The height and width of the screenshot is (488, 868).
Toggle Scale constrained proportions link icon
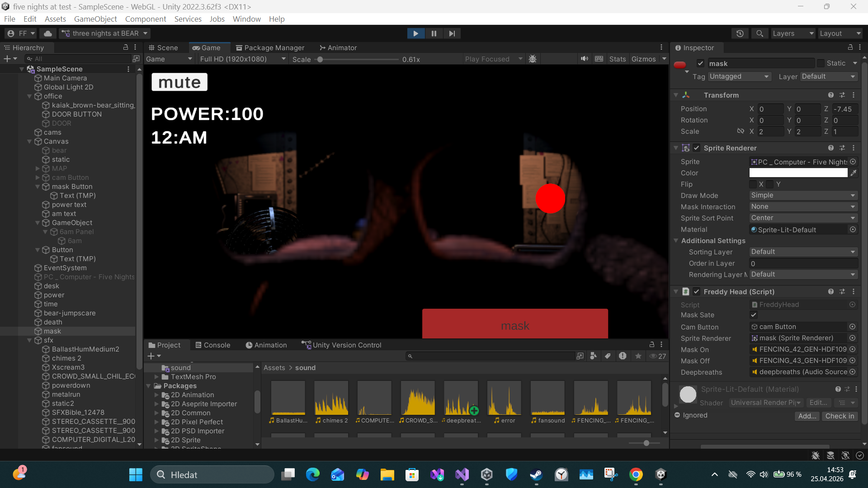coord(741,131)
